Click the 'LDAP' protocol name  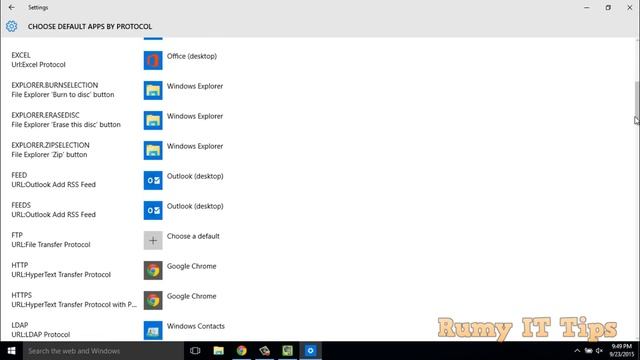pyautogui.click(x=20, y=325)
